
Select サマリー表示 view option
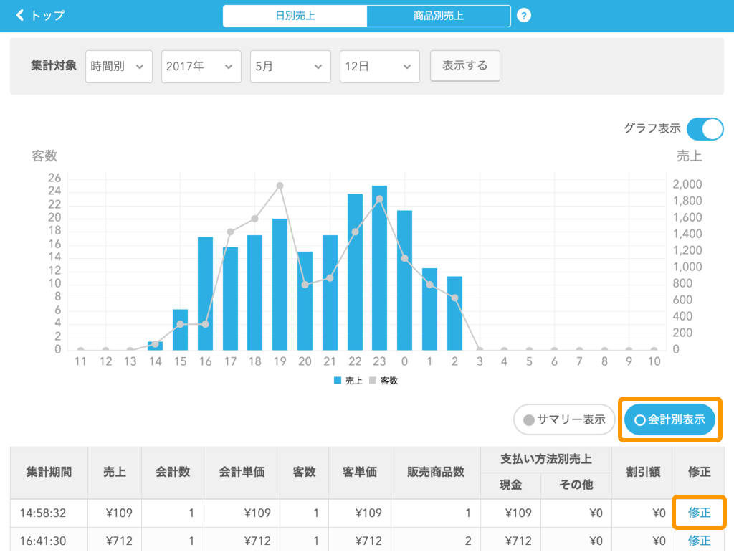[x=564, y=419]
